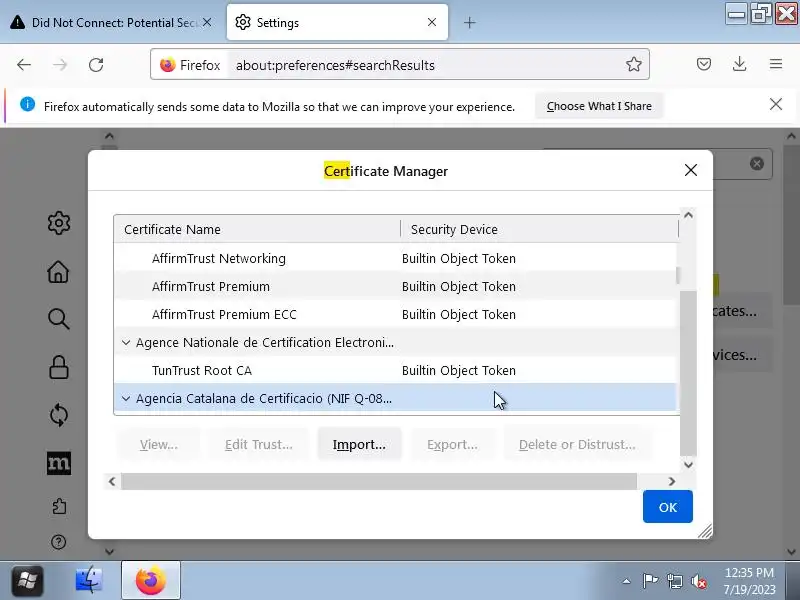Click the muted volume tray icon
Viewport: 800px width, 600px height.
tap(698, 581)
